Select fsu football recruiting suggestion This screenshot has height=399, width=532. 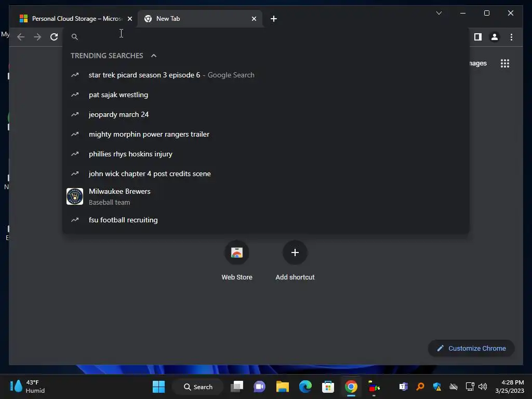(266, 220)
